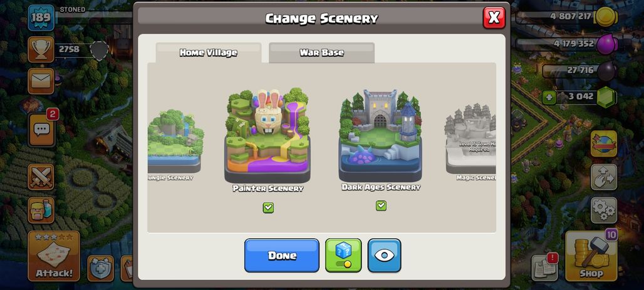
Task: Open the mail inbox icon
Action: click(41, 81)
